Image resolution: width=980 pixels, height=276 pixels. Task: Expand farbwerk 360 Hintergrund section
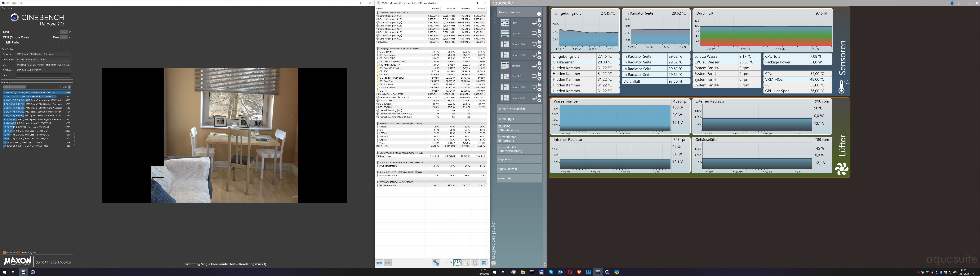click(519, 138)
